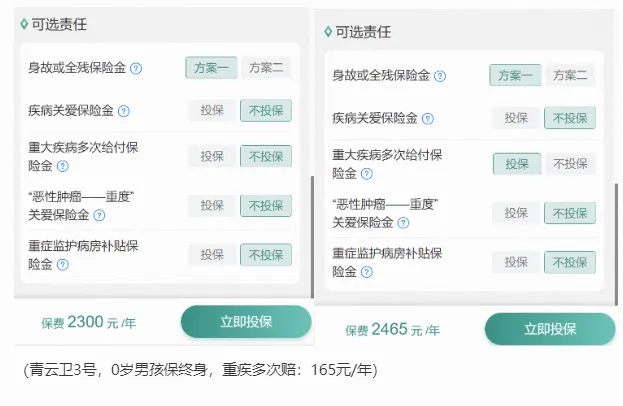623x406 pixels.
Task: Click the left panel's vertical scrollbar
Action: coord(313,230)
